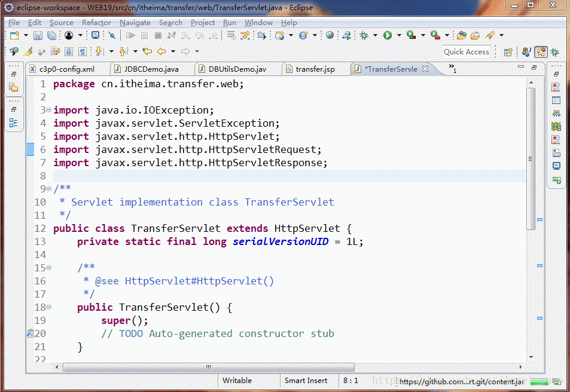The height and width of the screenshot is (392, 570).
Task: Toggle Block Selection Mode
Action: [x=69, y=51]
